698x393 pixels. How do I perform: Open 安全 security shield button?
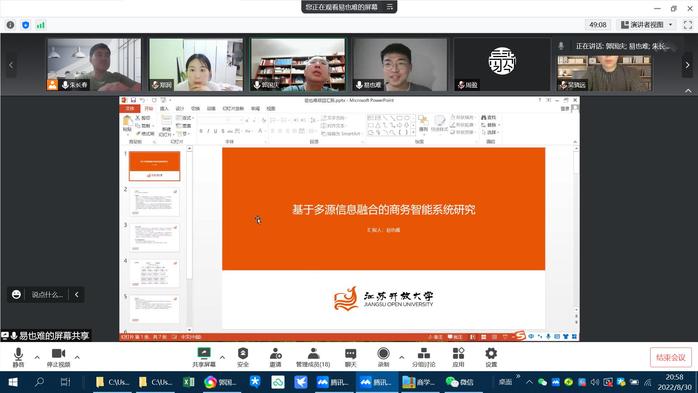coord(243,357)
